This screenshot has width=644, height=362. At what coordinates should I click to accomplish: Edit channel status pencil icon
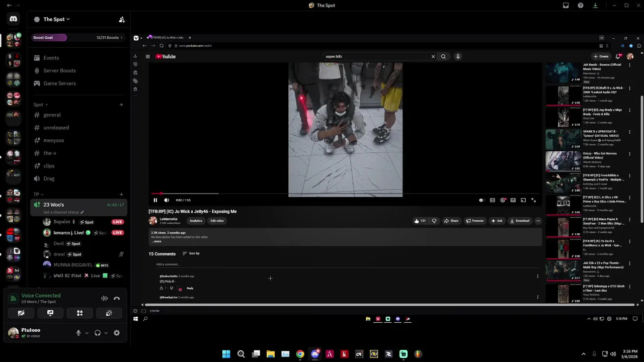[82, 212]
